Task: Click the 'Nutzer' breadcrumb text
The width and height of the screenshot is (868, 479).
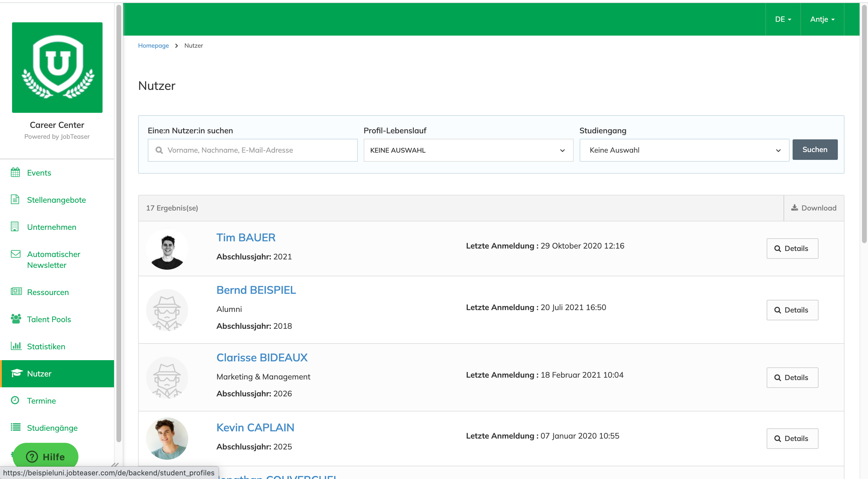Action: click(x=193, y=46)
